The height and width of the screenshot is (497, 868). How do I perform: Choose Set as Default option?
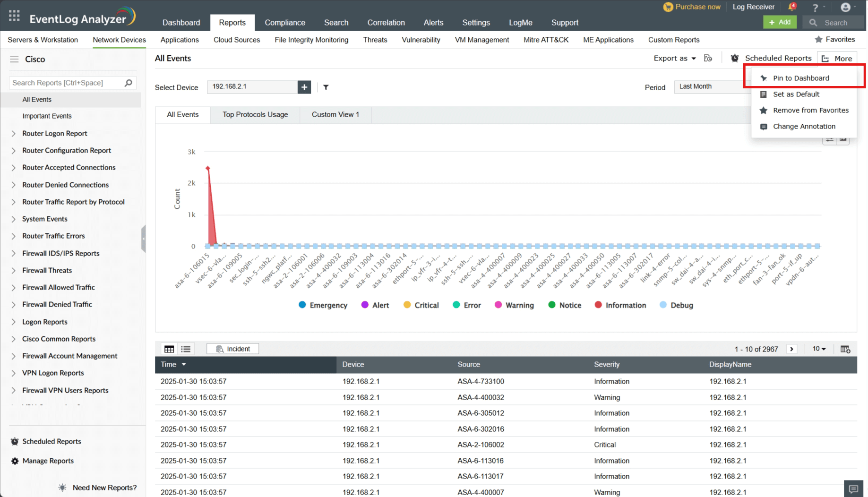[804, 94]
